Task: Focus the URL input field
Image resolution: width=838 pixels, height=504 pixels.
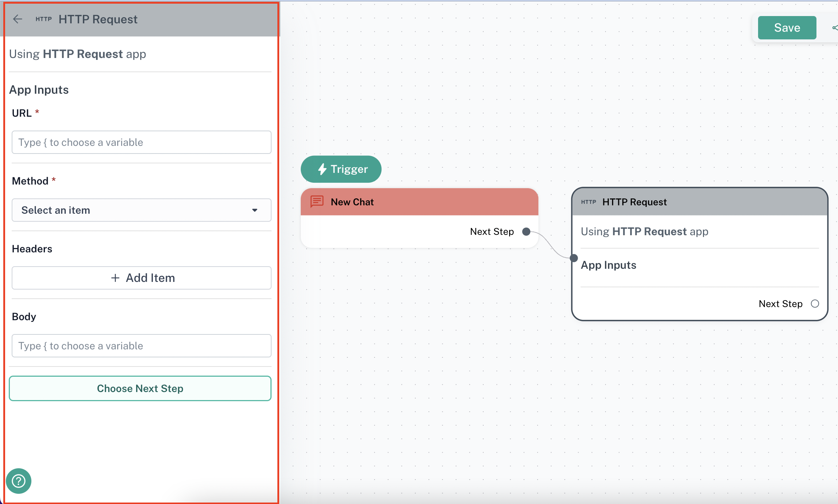Action: [x=141, y=142]
